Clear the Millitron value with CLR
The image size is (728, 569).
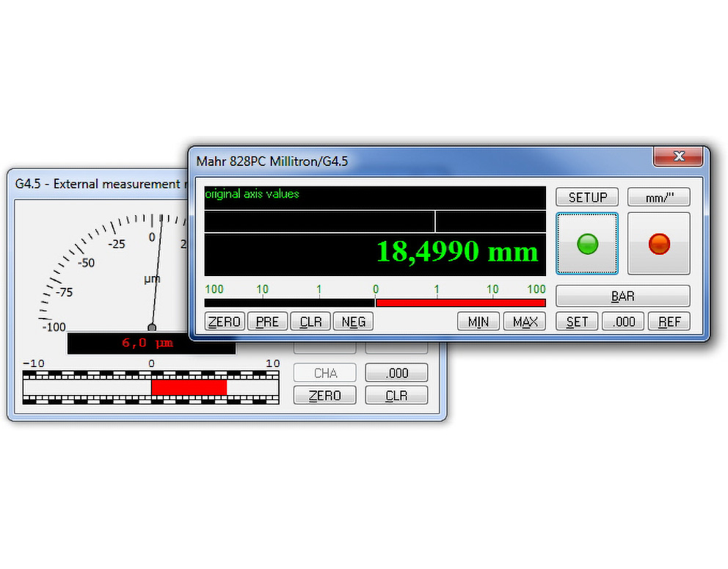(x=310, y=322)
